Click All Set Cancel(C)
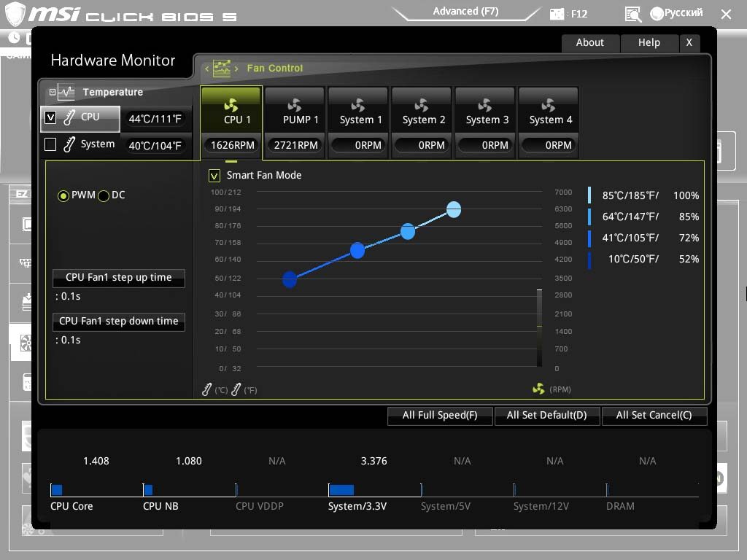747x560 pixels. pos(654,415)
